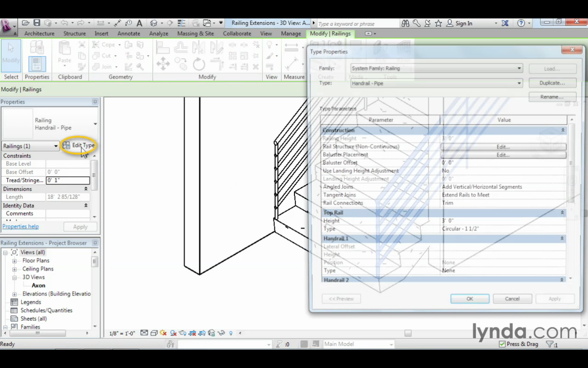Open the Massing & Site tab
588x368 pixels.
click(195, 34)
